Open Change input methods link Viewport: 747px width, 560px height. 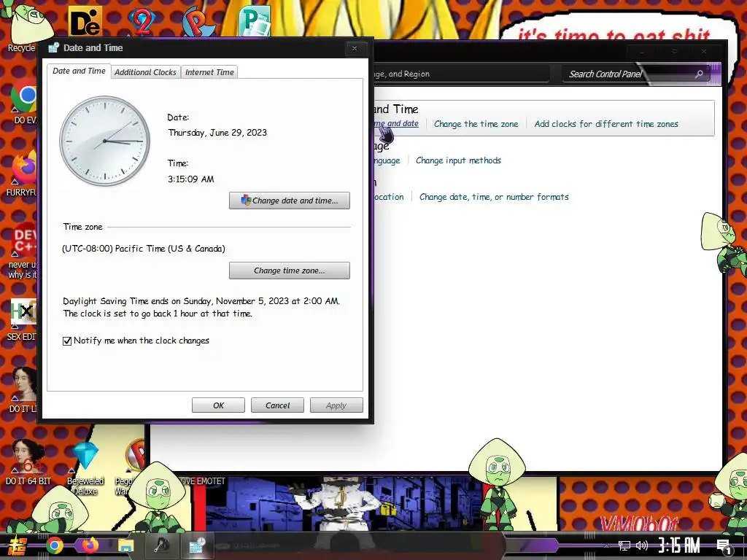[x=458, y=160]
